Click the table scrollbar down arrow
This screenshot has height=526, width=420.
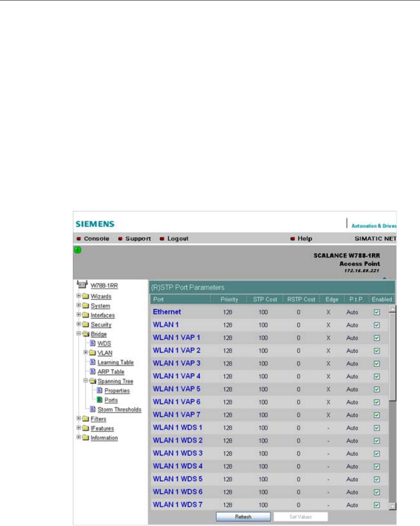click(393, 506)
